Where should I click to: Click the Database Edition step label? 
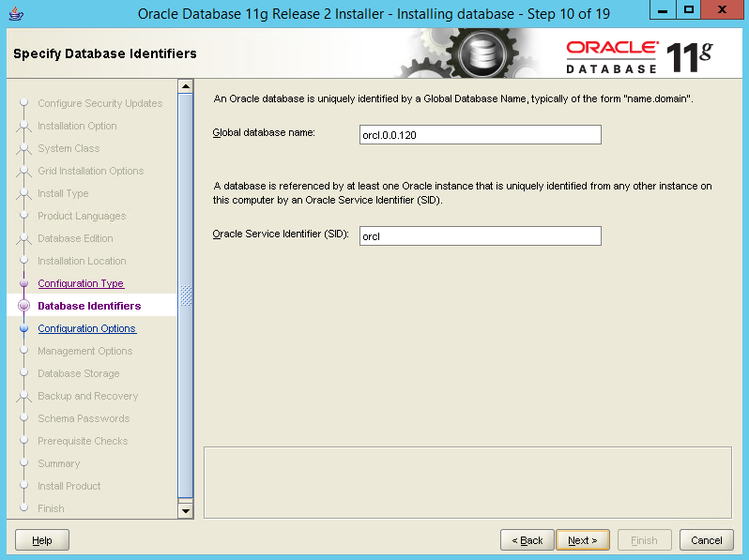(75, 238)
